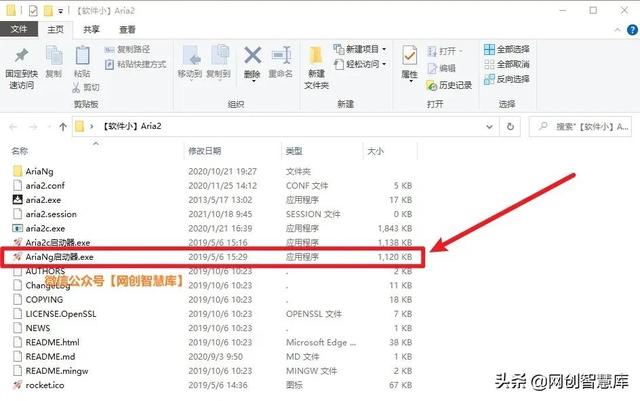
Task: Click the title bar Properties checkmark icon
Action: point(33,11)
